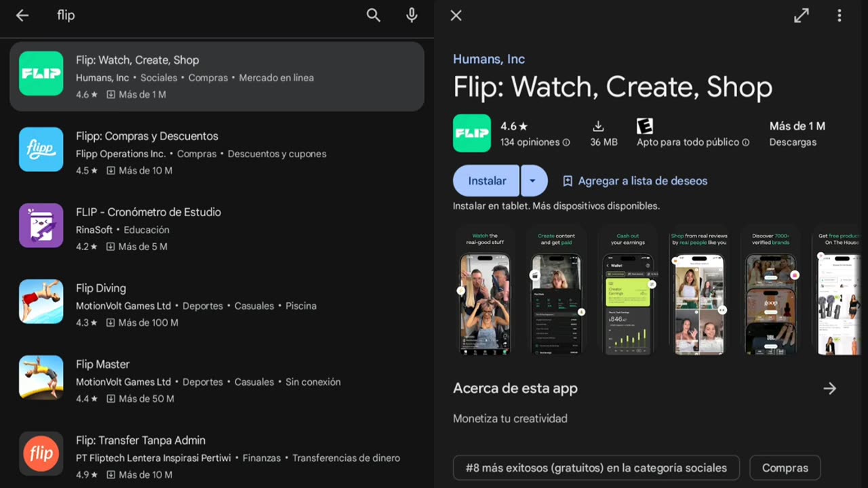Go back with the arrow icon
This screenshot has width=868, height=488.
(x=22, y=16)
